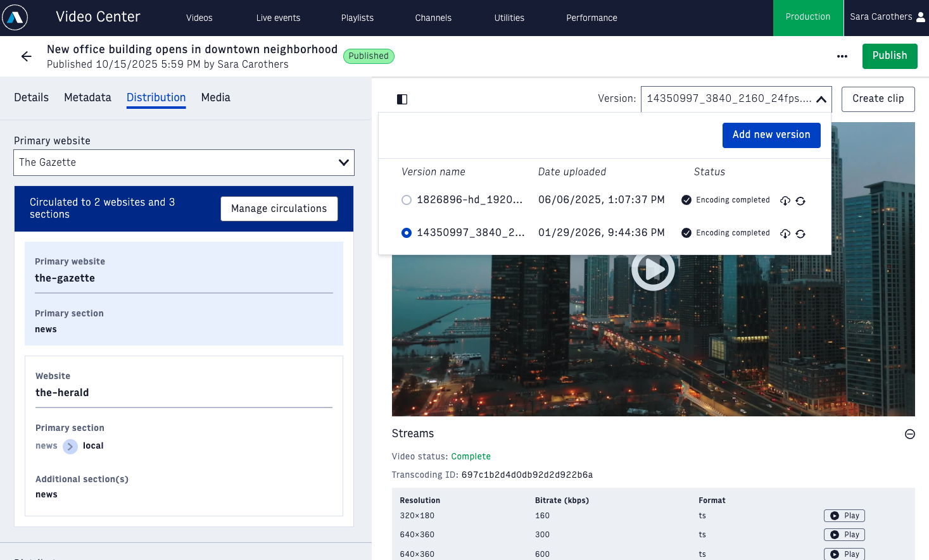Click the Sara Carothers account name
The width and height of the screenshot is (929, 560).
click(881, 17)
